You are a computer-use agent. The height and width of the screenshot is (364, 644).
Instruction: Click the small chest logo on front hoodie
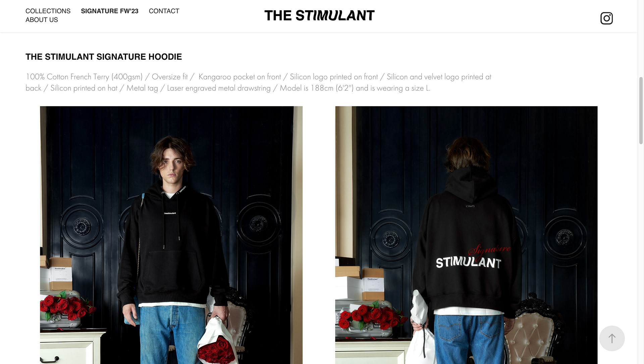coord(170,213)
